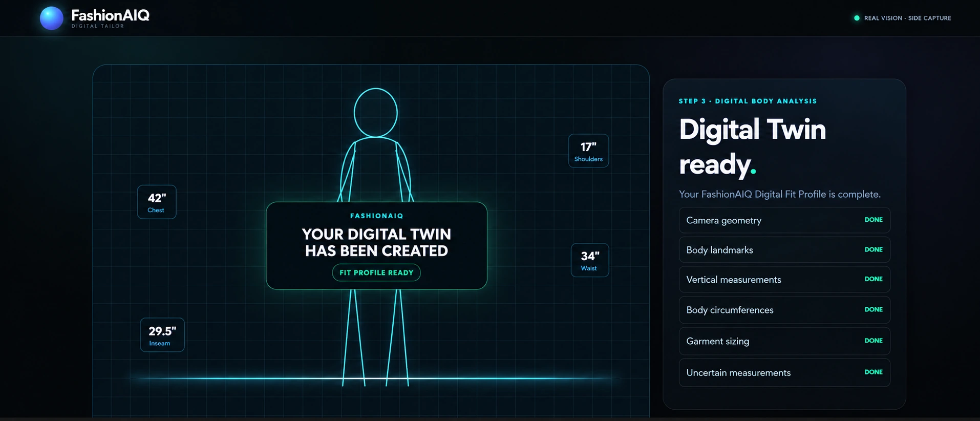This screenshot has height=421, width=980.
Task: Click the "Digital Twin ready." heading
Action: 752,146
